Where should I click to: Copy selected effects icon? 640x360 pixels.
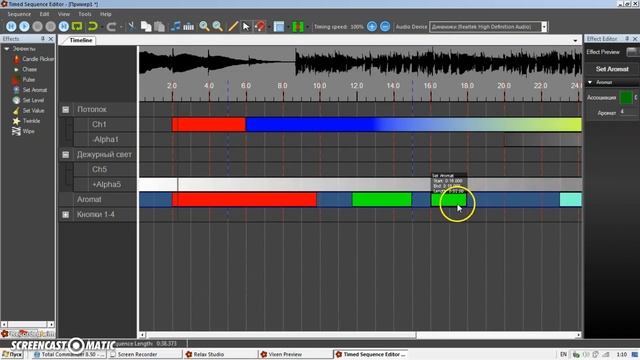pos(146,27)
